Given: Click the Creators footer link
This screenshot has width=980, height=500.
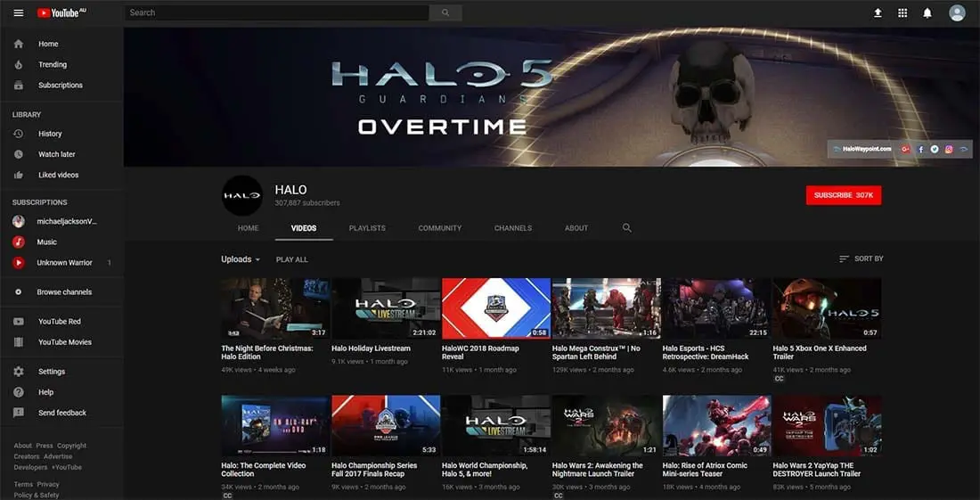Looking at the screenshot, I should [x=27, y=456].
